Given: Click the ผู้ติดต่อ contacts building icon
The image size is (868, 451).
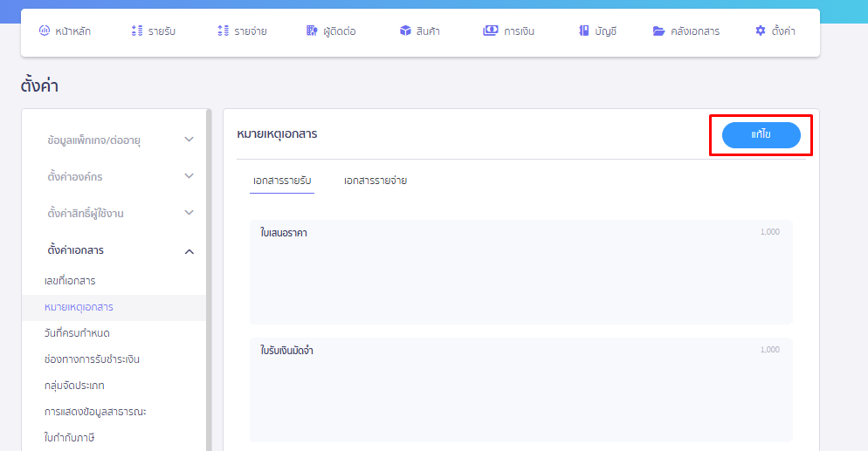Looking at the screenshot, I should click(x=312, y=31).
